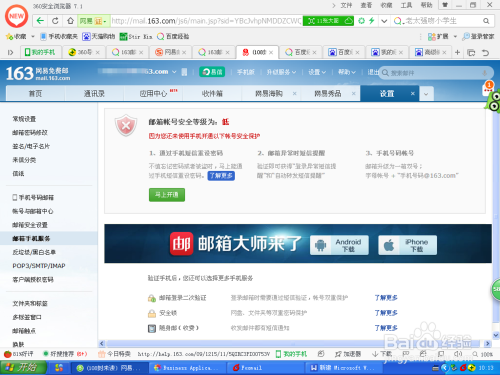Click the red shield low security icon
This screenshot has width=500, height=375.
126,125
